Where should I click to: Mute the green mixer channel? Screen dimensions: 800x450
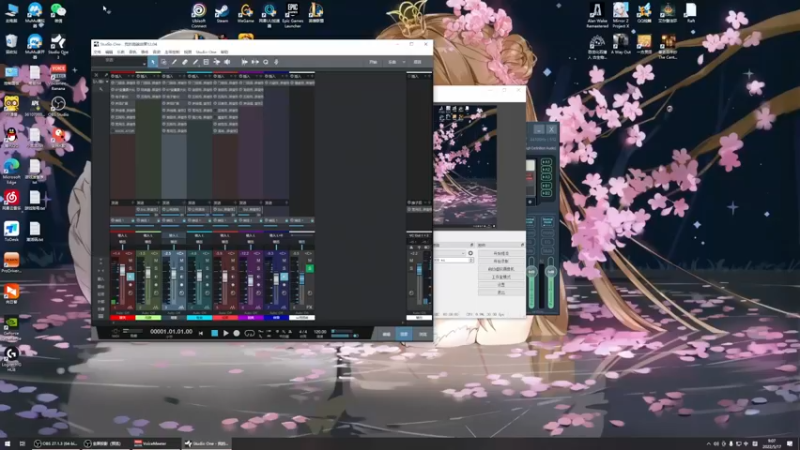click(156, 260)
